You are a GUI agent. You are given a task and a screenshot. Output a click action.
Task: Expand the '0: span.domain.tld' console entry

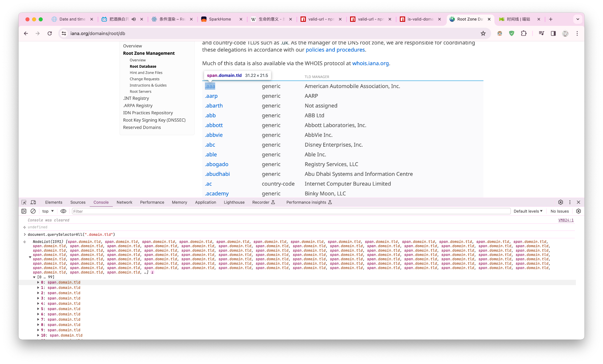click(x=38, y=282)
